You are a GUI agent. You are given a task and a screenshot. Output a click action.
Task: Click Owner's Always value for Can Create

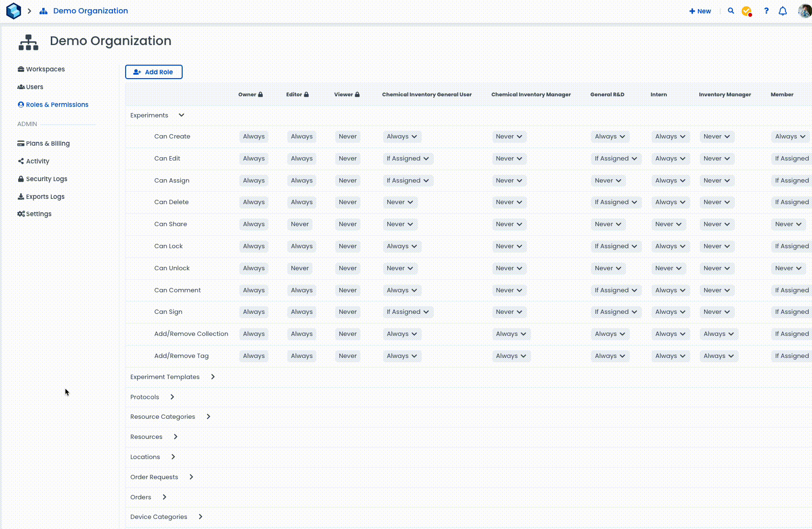click(x=254, y=137)
